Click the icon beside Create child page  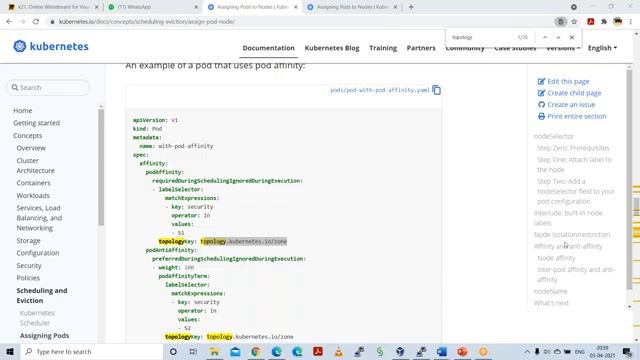(x=541, y=93)
